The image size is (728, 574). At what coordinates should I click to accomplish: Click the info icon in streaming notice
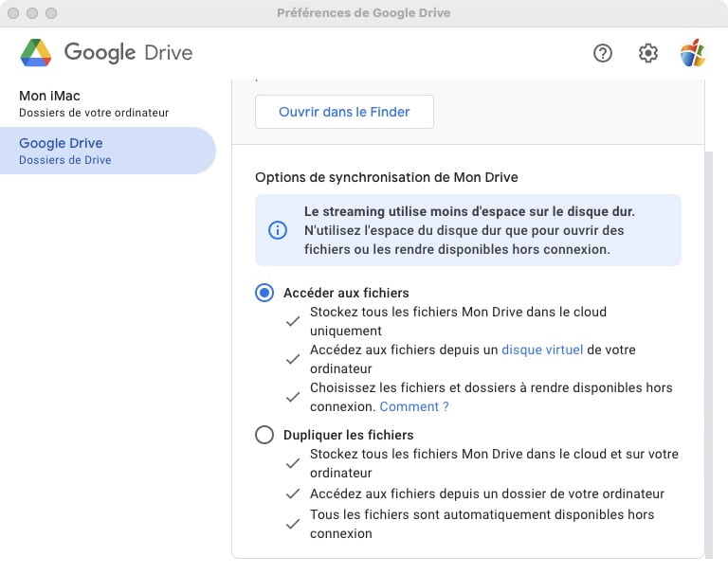pyautogui.click(x=278, y=230)
